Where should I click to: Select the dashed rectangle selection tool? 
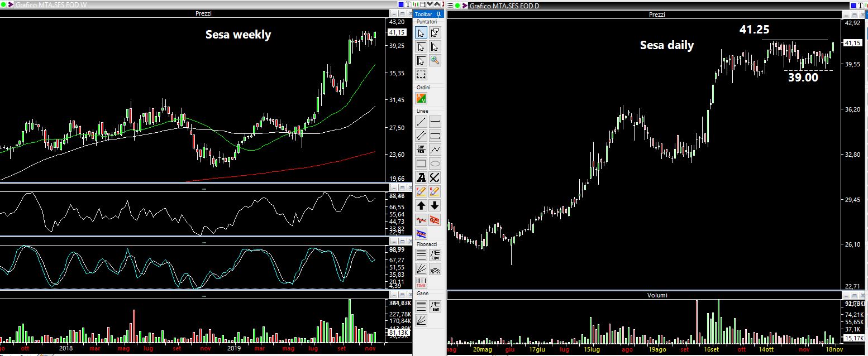421,75
